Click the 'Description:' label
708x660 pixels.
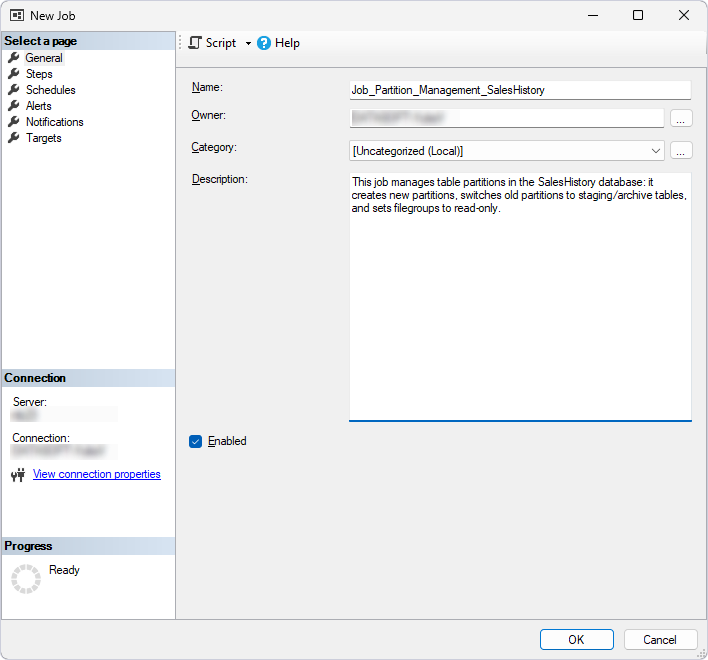[220, 179]
